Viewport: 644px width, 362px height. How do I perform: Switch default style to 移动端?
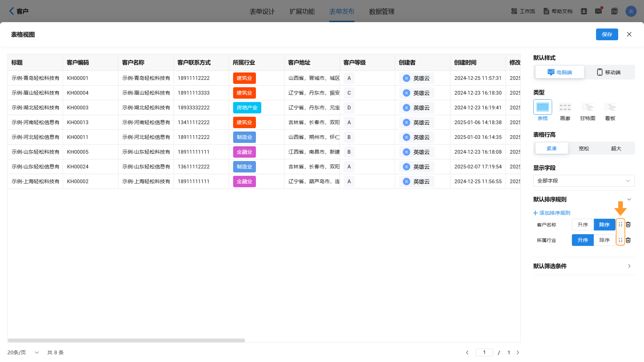pos(609,72)
